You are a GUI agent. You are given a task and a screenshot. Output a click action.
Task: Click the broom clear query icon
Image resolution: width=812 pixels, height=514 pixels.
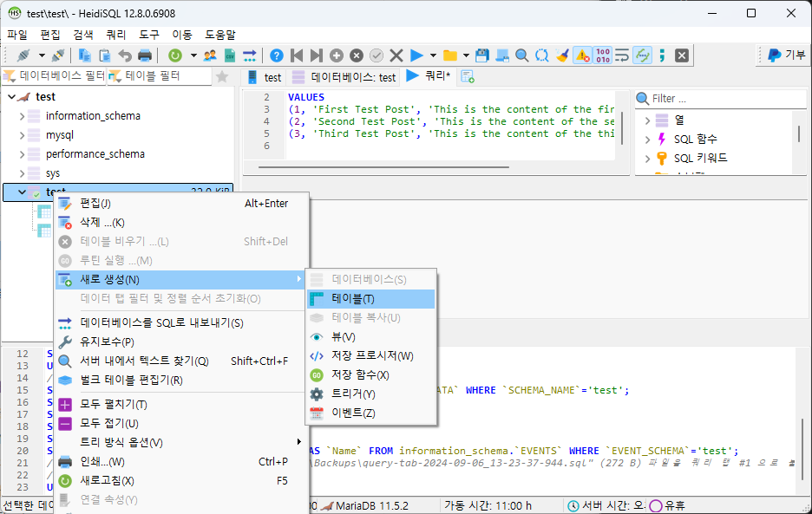tap(562, 55)
